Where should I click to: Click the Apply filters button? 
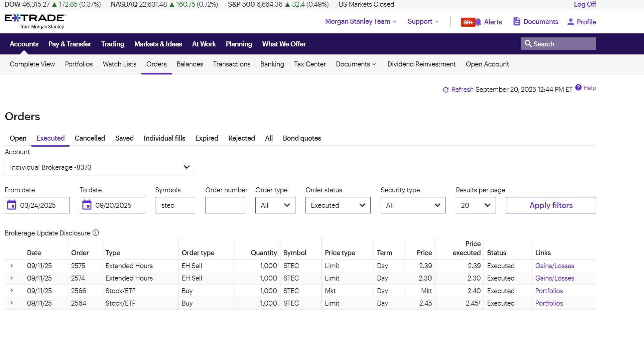pyautogui.click(x=551, y=205)
